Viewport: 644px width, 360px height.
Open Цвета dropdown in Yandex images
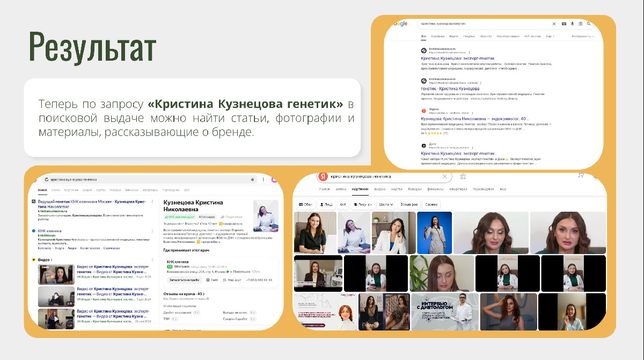coord(386,204)
